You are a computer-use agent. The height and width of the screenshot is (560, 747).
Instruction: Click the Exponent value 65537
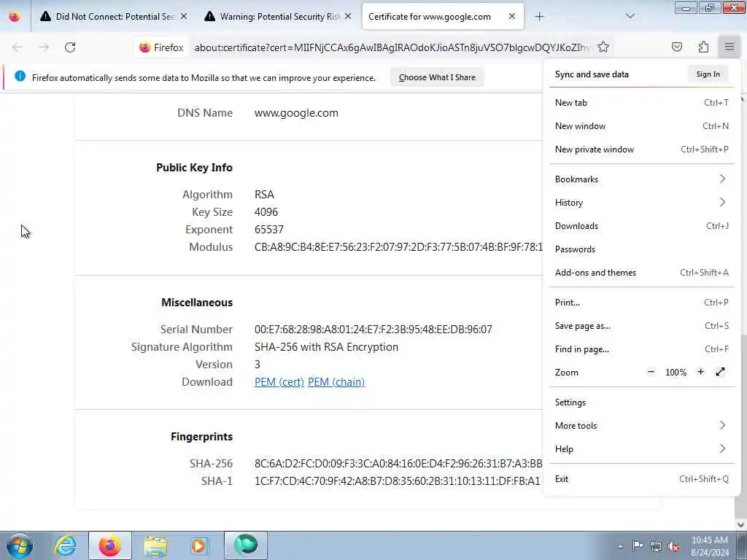(x=269, y=230)
